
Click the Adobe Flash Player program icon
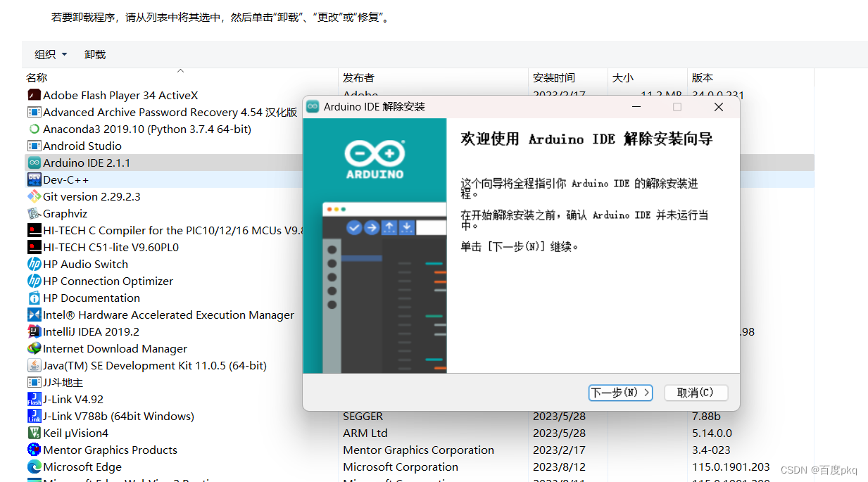pyautogui.click(x=34, y=95)
